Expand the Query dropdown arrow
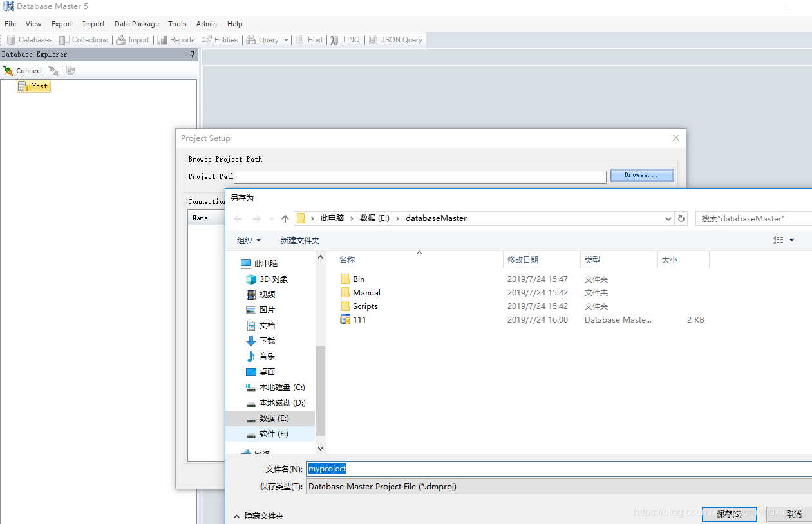This screenshot has height=524, width=812. (x=287, y=40)
